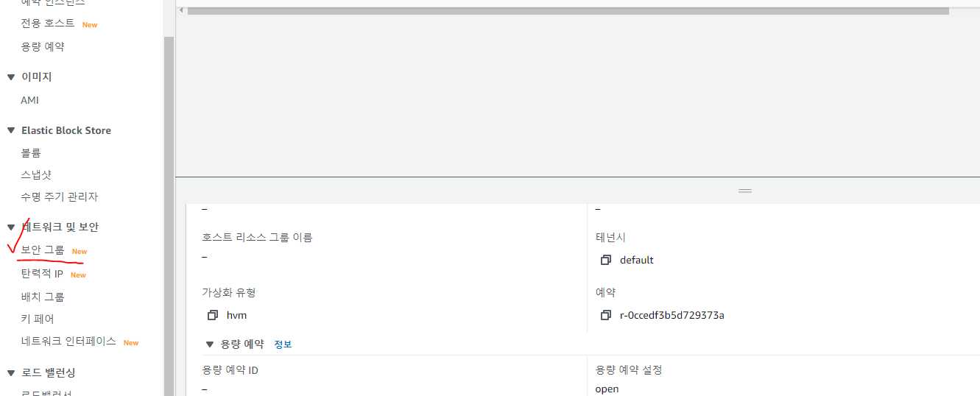Screen dimensions: 980x396
Task: Click the sidebar vertical scrollbar
Action: 169,213
